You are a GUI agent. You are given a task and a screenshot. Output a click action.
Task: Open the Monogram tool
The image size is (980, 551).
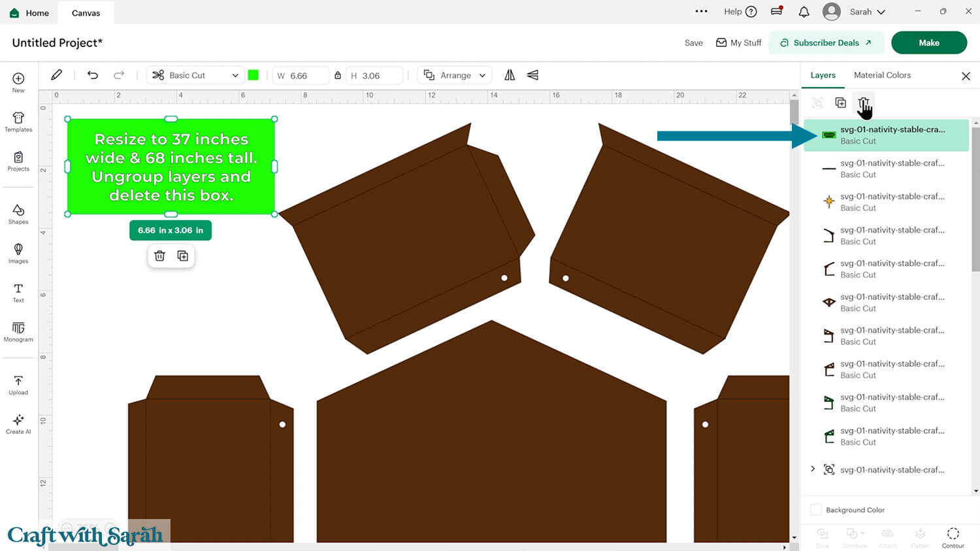pyautogui.click(x=18, y=331)
